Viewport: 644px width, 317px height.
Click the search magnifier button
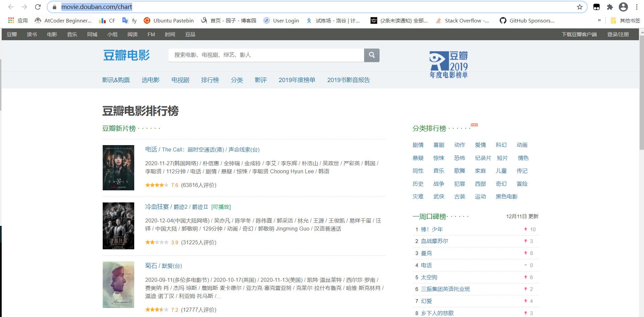coord(372,55)
